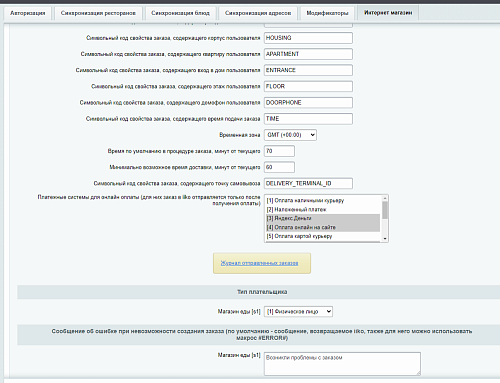Select '[1] Оплата наличными курьеру' payment option
Image resolution: width=500 pixels, height=383 pixels.
[323, 200]
